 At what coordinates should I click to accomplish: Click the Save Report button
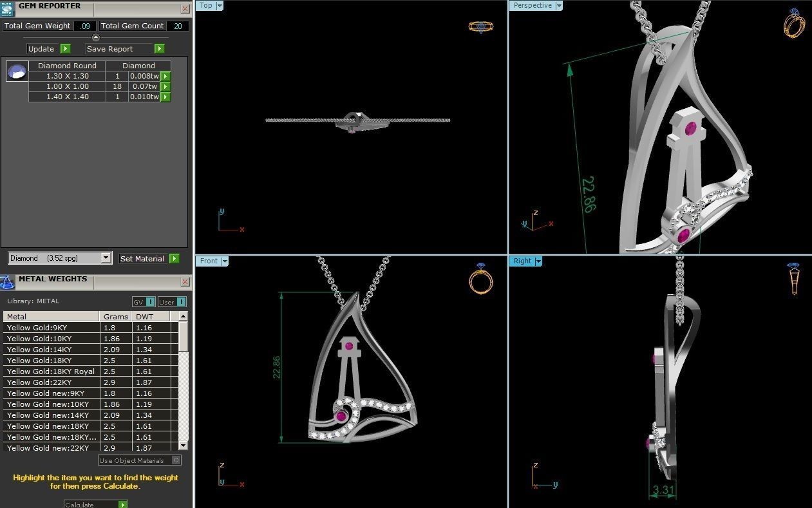click(120, 49)
